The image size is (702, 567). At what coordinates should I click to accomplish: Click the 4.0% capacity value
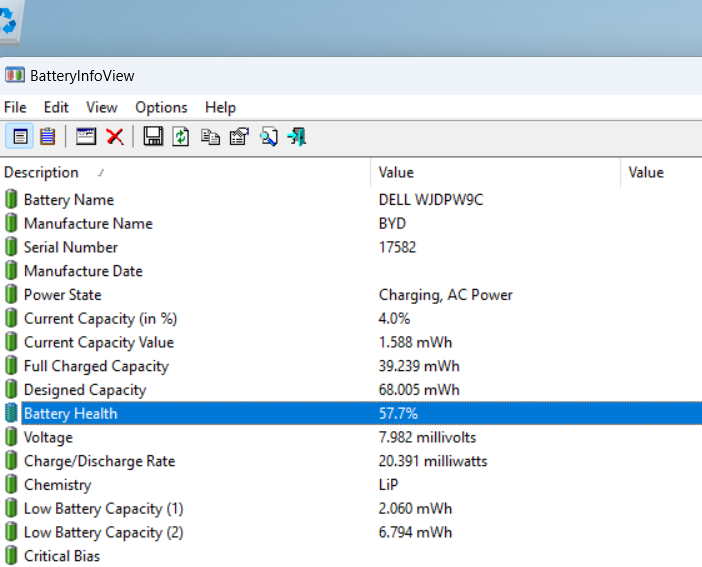394,318
